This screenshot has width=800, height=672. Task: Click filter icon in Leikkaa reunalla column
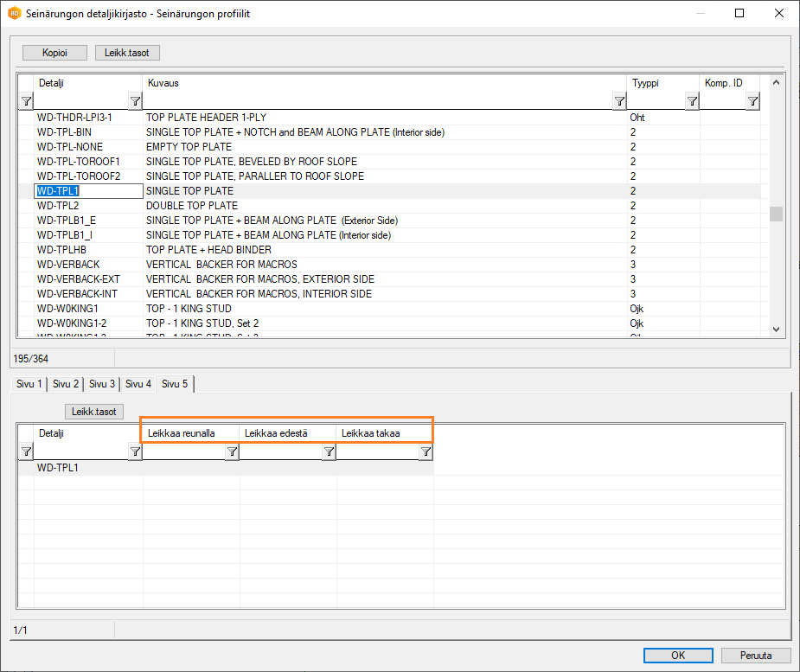point(232,452)
